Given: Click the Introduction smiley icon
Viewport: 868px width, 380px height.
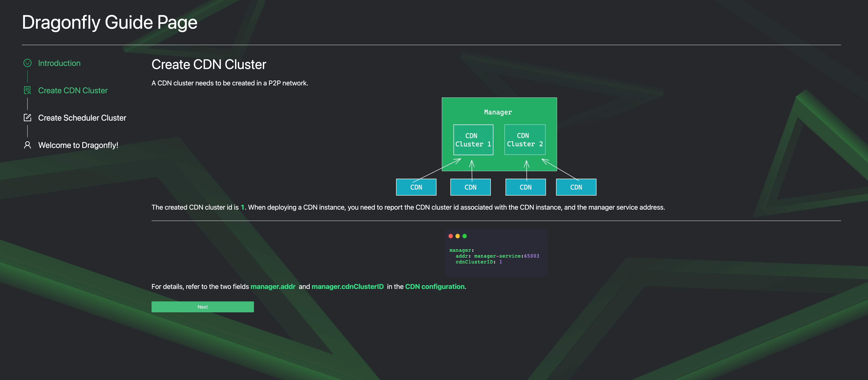Looking at the screenshot, I should 27,63.
